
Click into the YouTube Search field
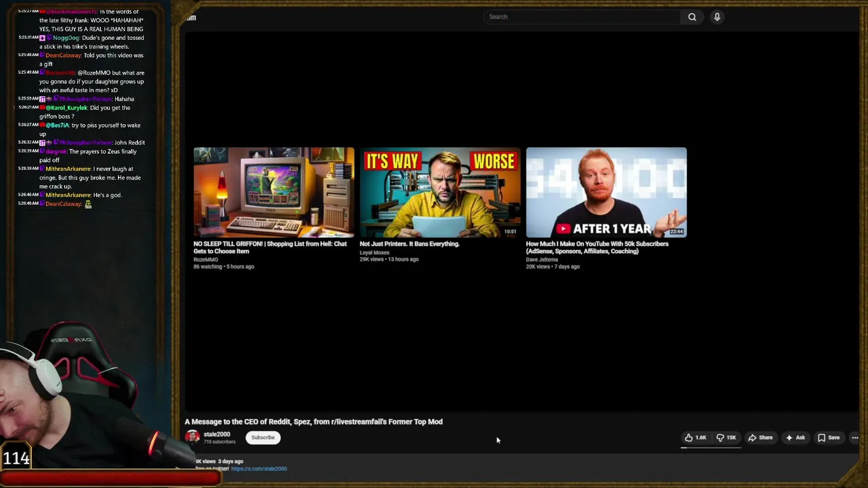[x=582, y=17]
